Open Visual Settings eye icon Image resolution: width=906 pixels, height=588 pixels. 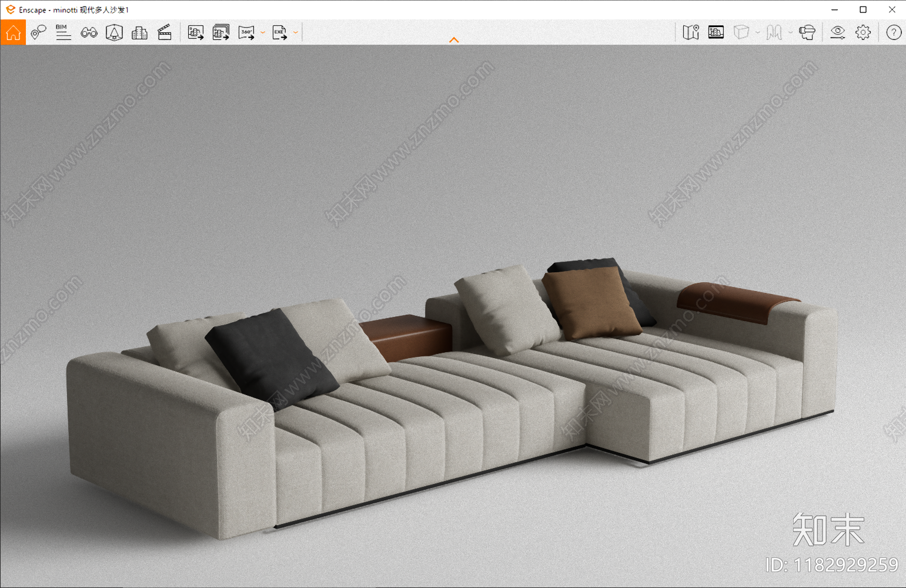coord(838,32)
